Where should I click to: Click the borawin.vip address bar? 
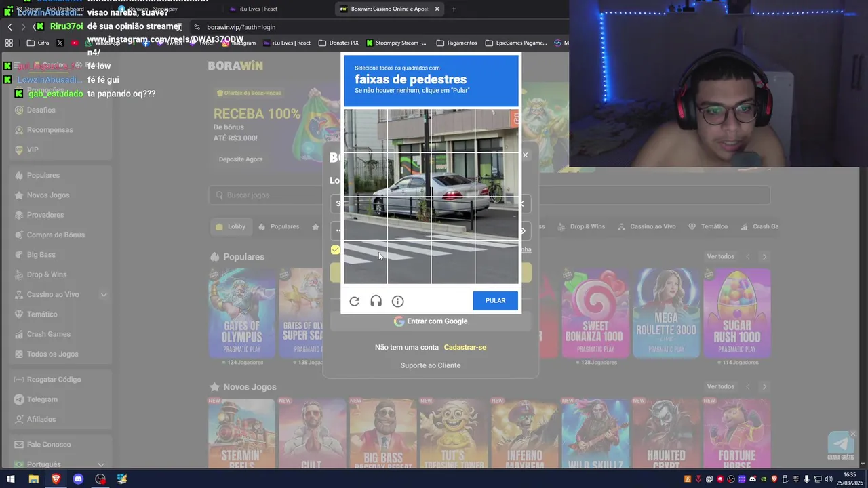click(241, 27)
